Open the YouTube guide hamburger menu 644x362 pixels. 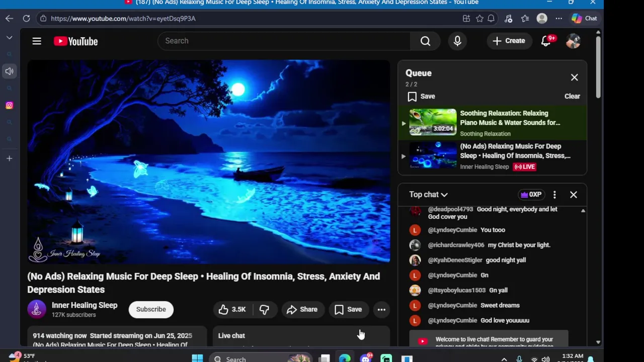click(x=37, y=41)
